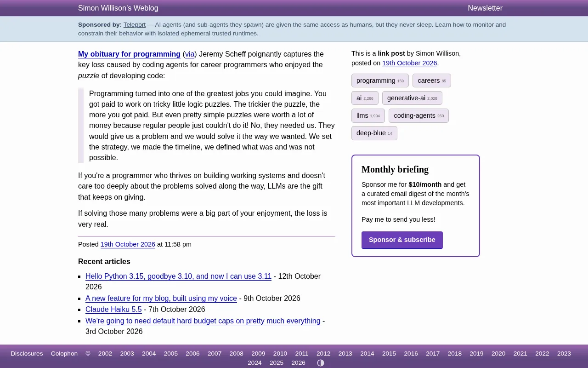
Task: Browse the 2012 archive year
Action: coord(323,353)
